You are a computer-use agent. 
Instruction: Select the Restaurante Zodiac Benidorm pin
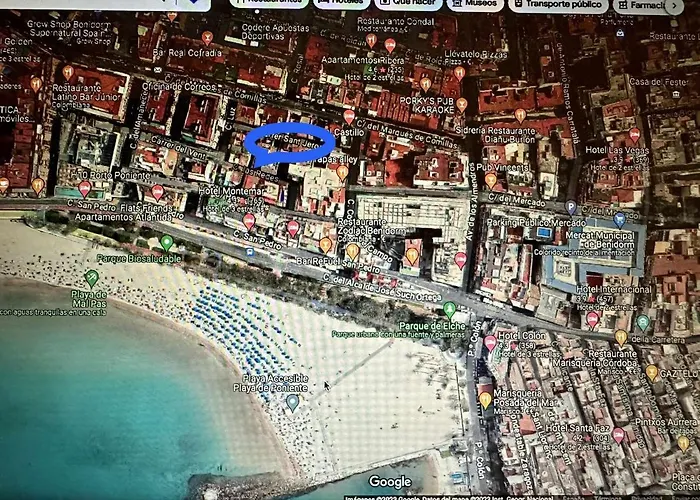click(x=325, y=244)
